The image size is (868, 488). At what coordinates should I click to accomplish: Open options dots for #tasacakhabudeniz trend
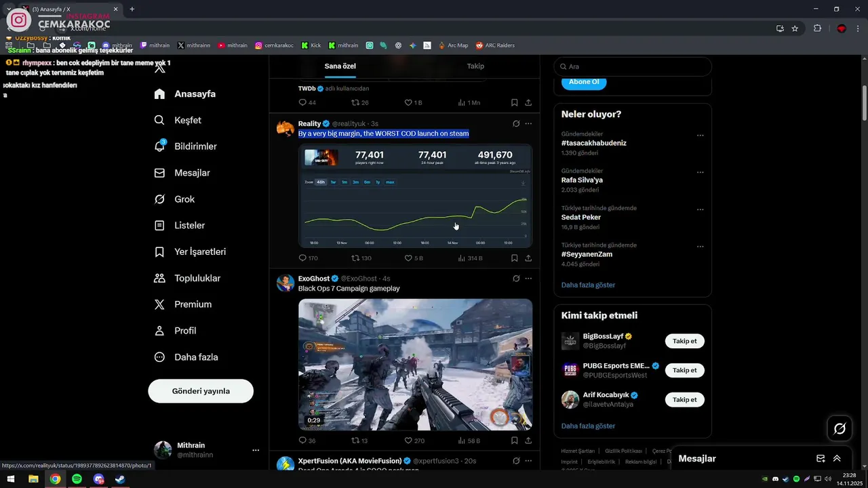click(701, 135)
